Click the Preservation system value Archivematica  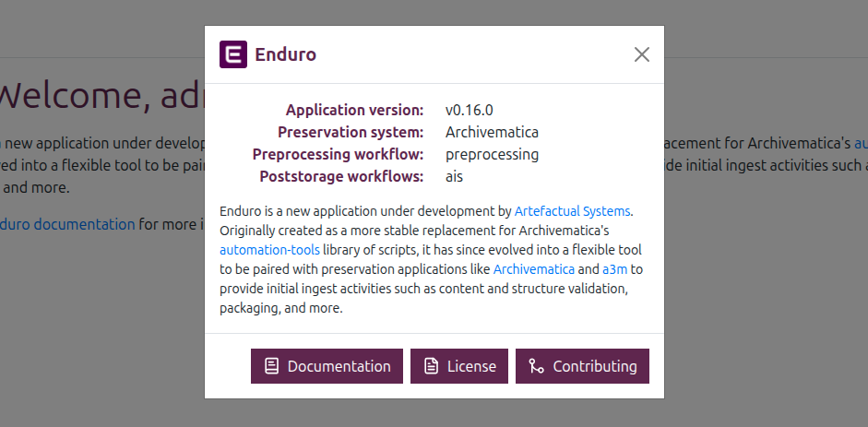point(492,132)
